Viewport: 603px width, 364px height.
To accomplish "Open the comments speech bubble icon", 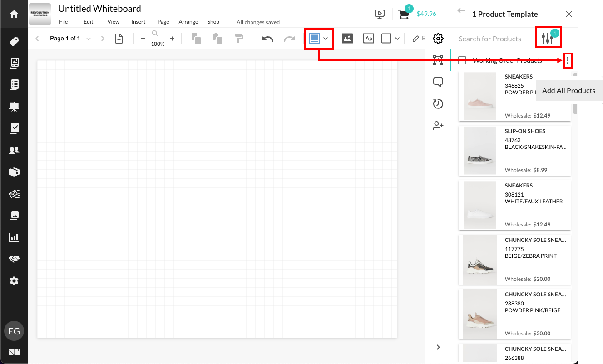I will [438, 82].
